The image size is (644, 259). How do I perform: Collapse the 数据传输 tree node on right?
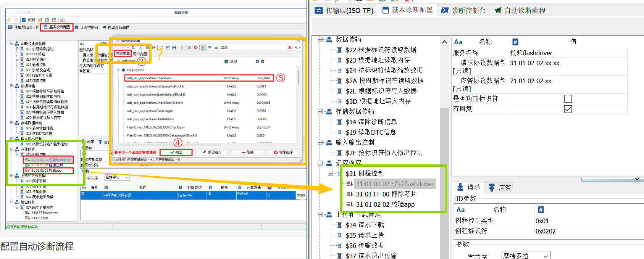[320, 39]
